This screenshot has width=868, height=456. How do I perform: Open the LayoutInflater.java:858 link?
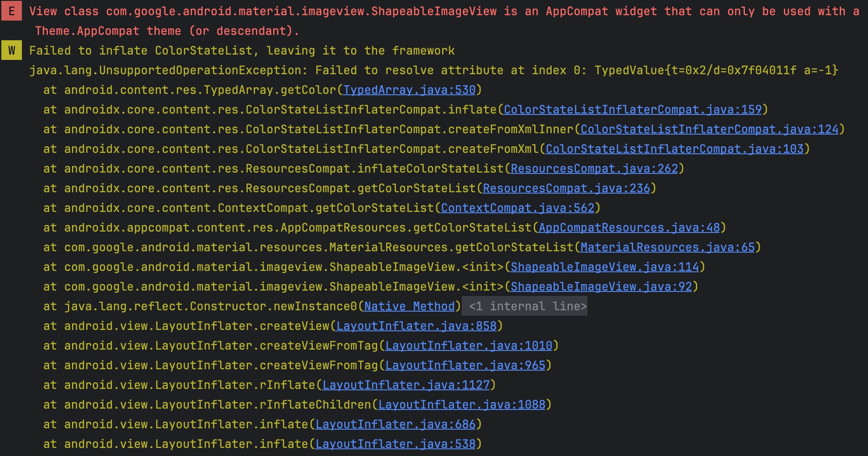click(416, 326)
